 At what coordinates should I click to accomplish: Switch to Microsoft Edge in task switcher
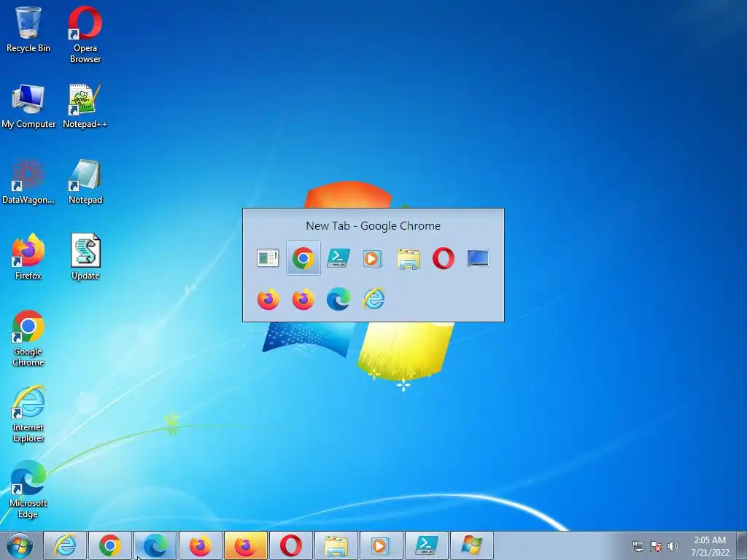click(338, 299)
